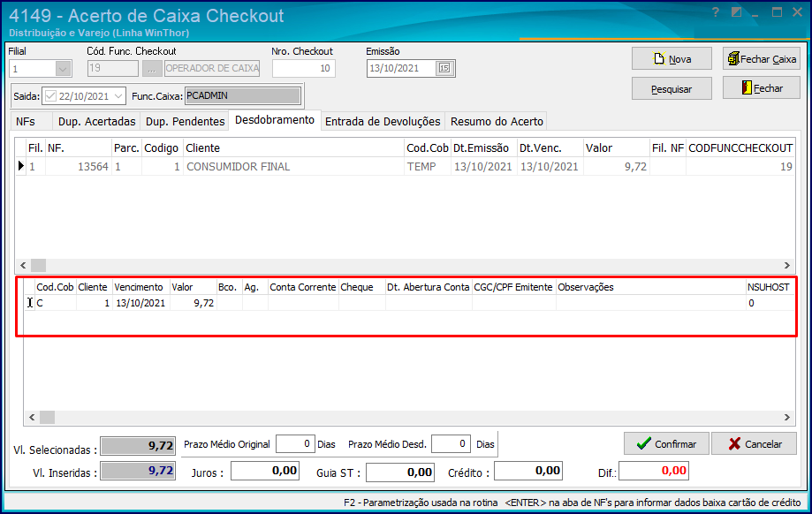Click the upper grid's Valor column header
812x514 pixels.
coord(616,148)
